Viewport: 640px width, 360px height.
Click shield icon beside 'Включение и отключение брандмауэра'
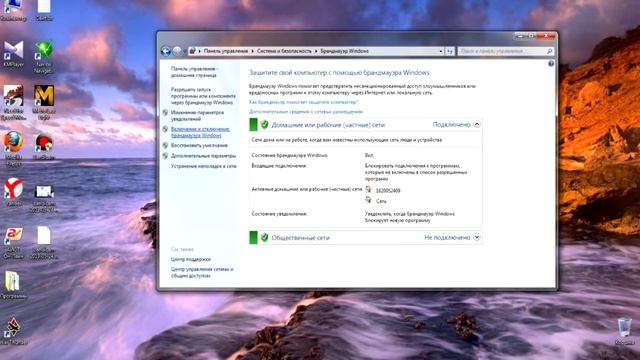165,129
